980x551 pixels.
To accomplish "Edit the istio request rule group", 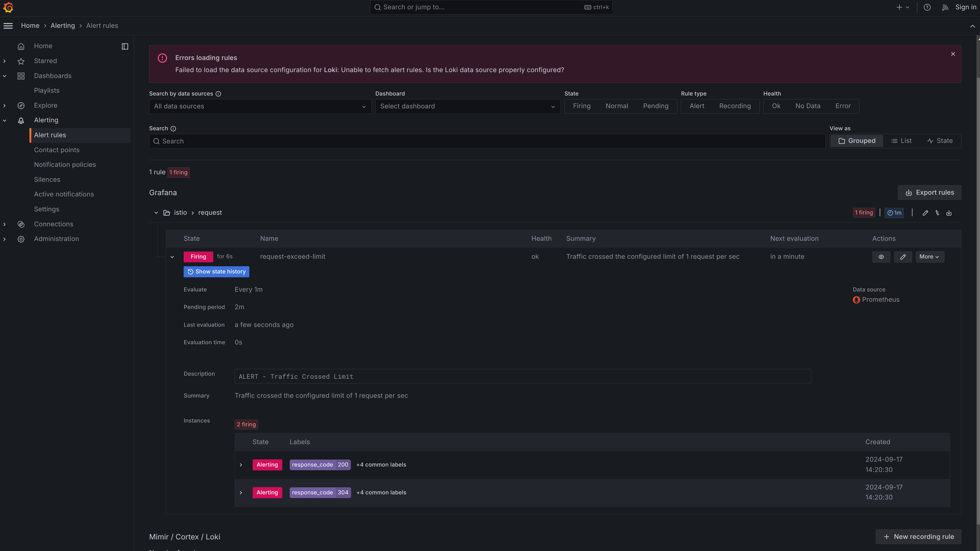I will pos(925,213).
